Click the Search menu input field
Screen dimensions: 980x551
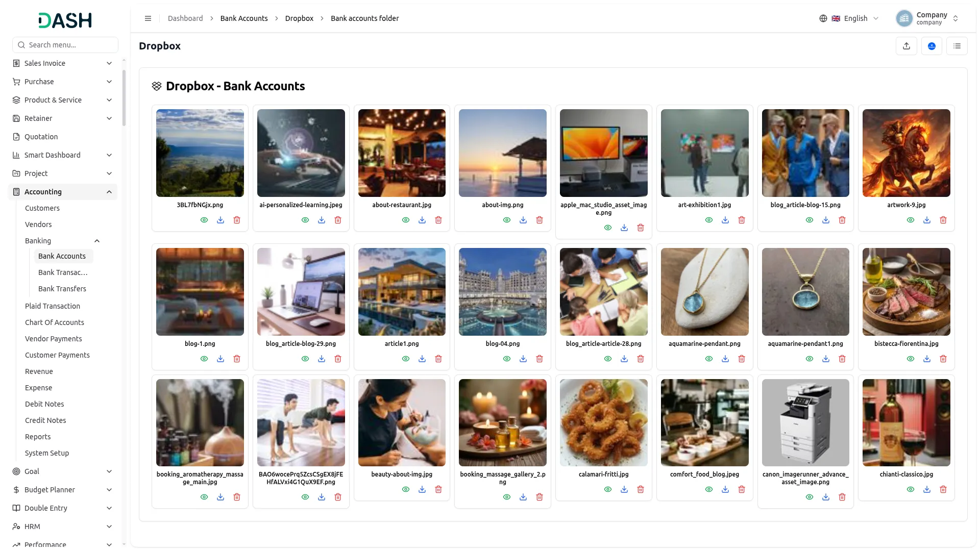(65, 45)
